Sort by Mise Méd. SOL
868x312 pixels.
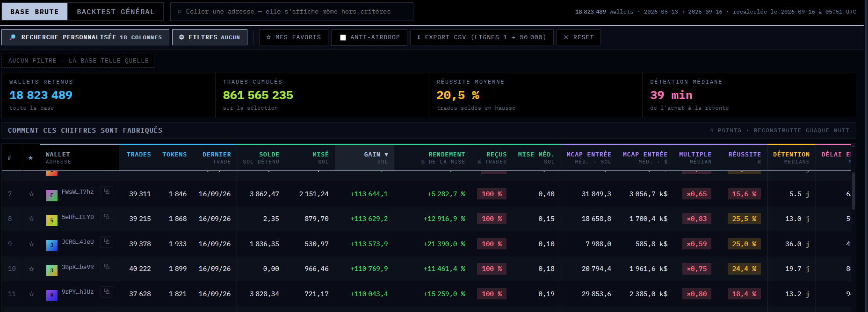536,158
